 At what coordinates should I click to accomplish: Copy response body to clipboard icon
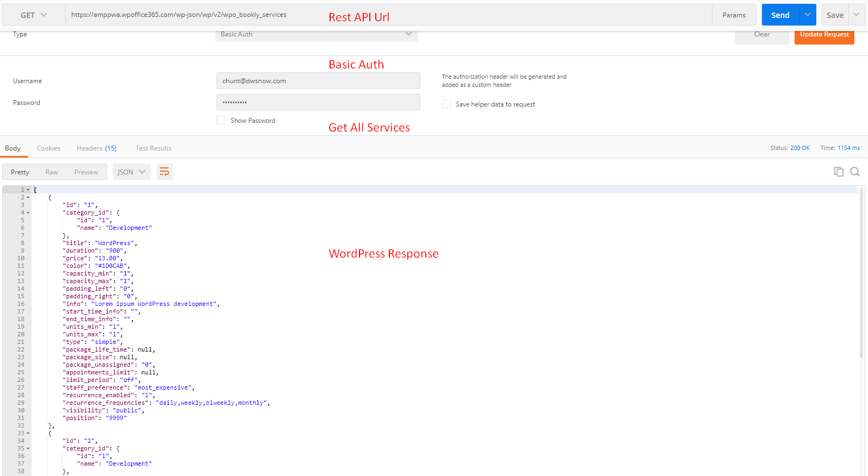point(839,172)
